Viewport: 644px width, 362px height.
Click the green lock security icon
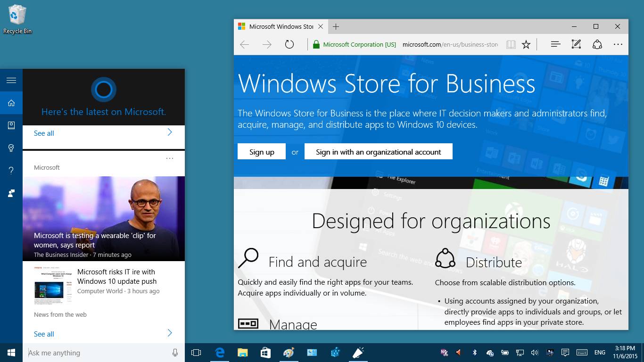click(316, 44)
